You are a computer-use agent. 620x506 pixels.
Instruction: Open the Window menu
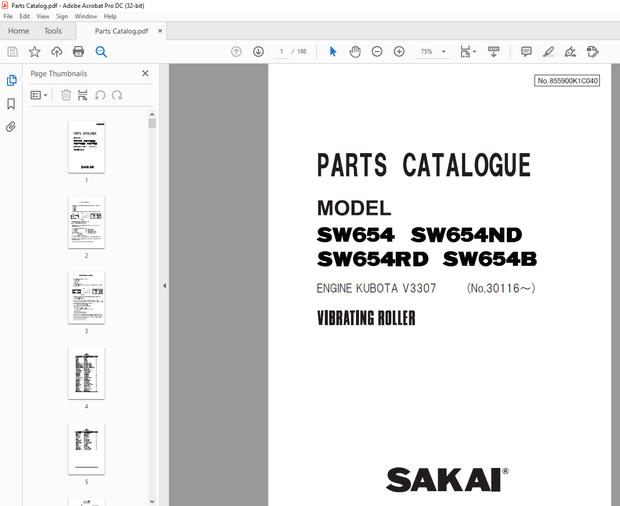[x=86, y=17]
